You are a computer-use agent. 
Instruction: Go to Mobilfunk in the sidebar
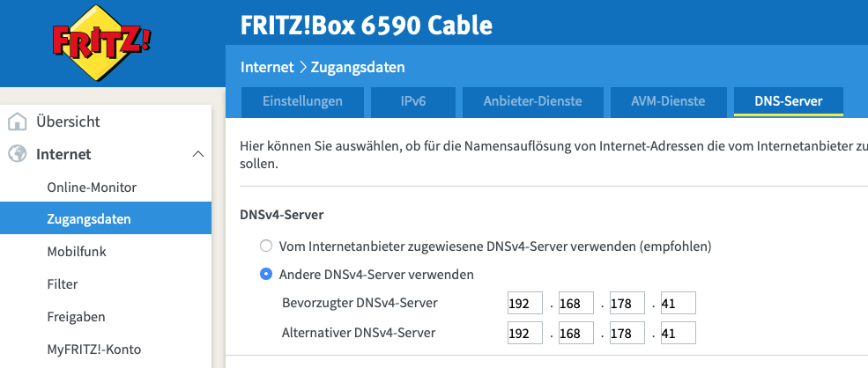click(x=77, y=251)
